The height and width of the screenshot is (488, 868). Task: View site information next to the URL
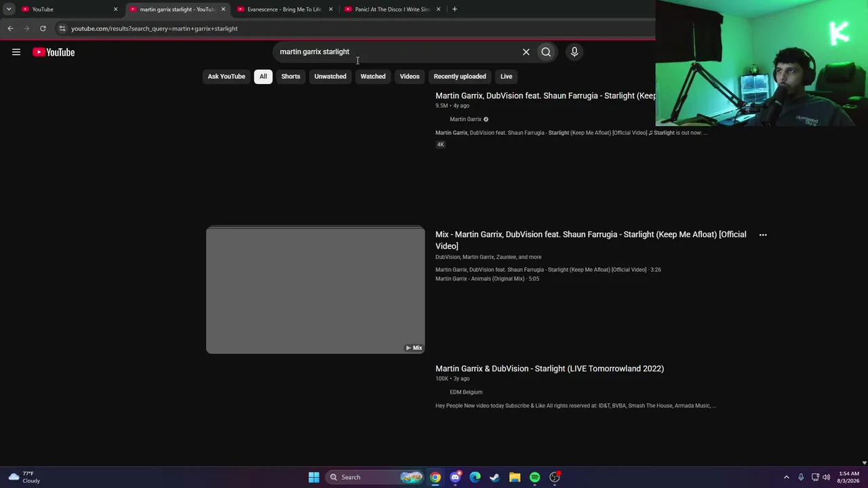pos(62,28)
